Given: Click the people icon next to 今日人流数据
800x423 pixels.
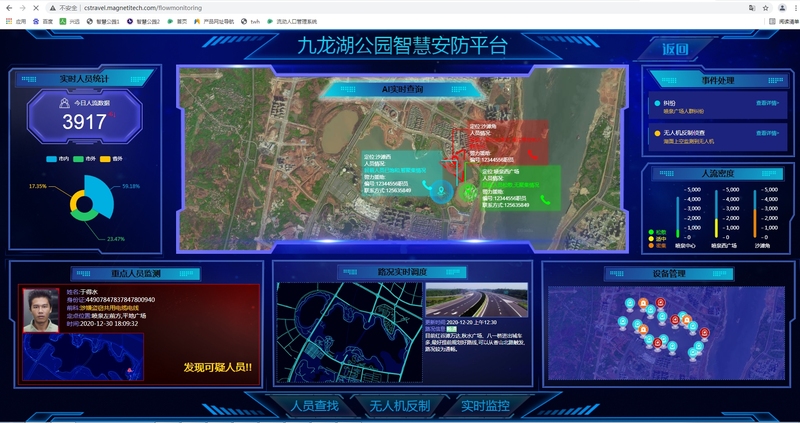Looking at the screenshot, I should 64,103.
